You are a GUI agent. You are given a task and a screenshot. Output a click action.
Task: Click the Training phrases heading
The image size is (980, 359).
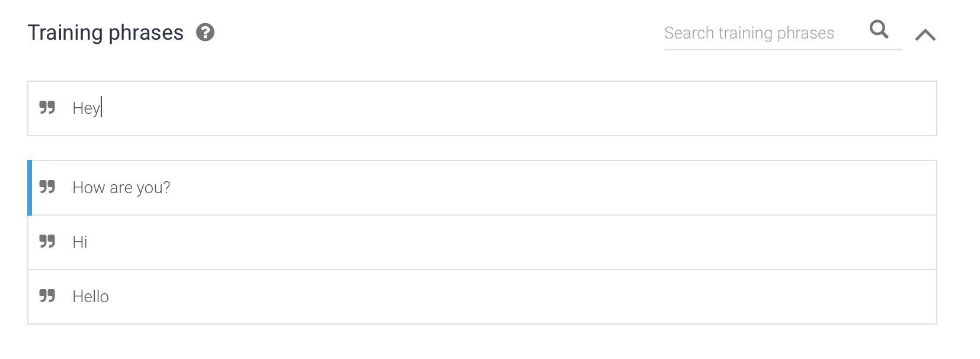point(105,33)
